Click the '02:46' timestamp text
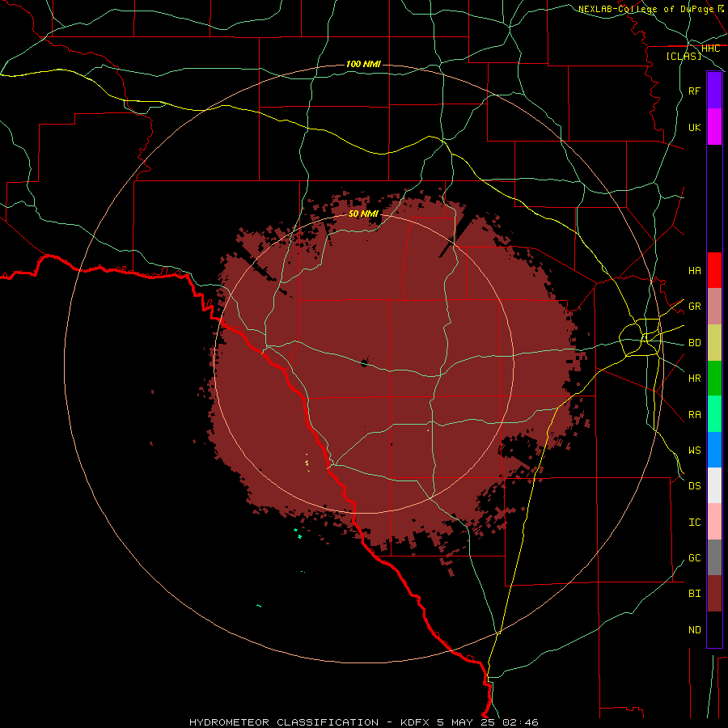This screenshot has height=728, width=728. (522, 722)
